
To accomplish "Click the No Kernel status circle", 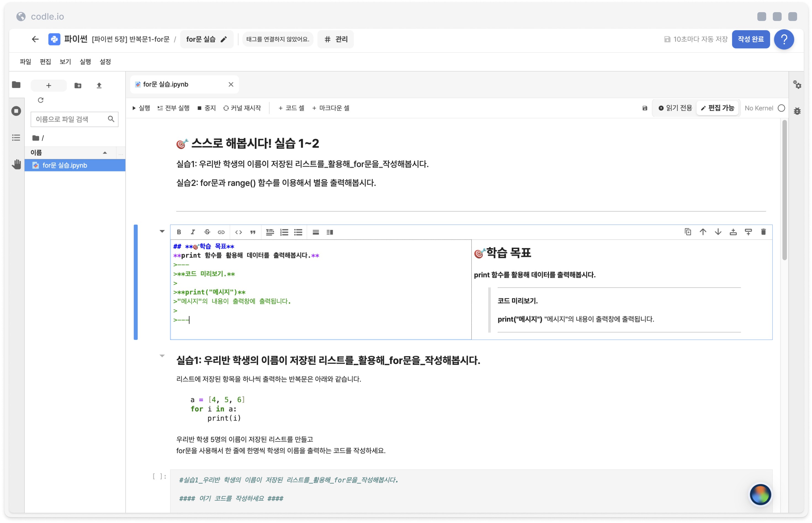I will tap(781, 108).
